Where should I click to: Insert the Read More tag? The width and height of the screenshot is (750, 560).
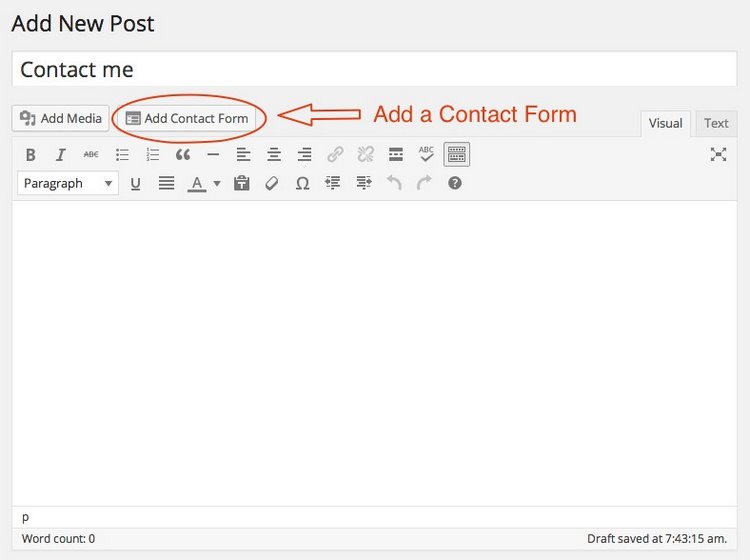[x=396, y=154]
